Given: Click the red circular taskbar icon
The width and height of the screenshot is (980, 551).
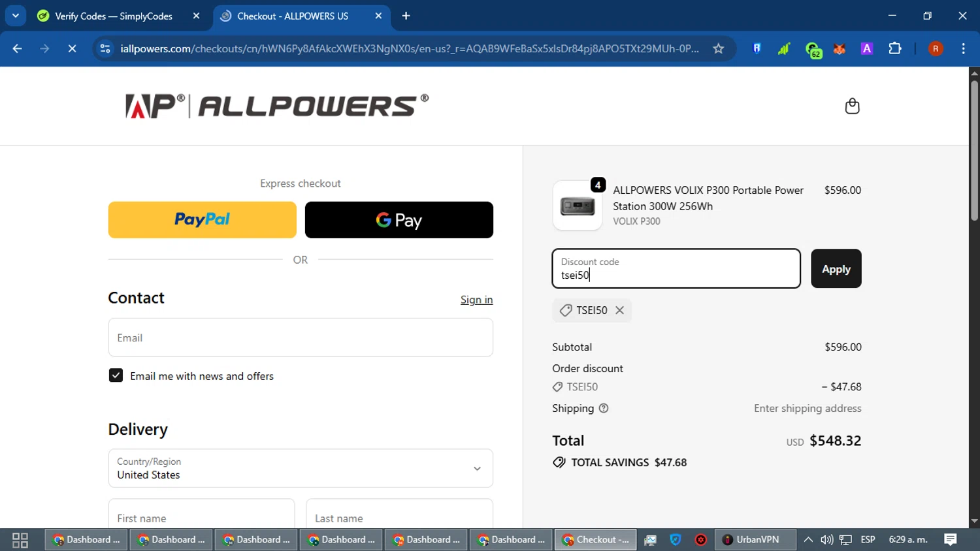Looking at the screenshot, I should 700,540.
